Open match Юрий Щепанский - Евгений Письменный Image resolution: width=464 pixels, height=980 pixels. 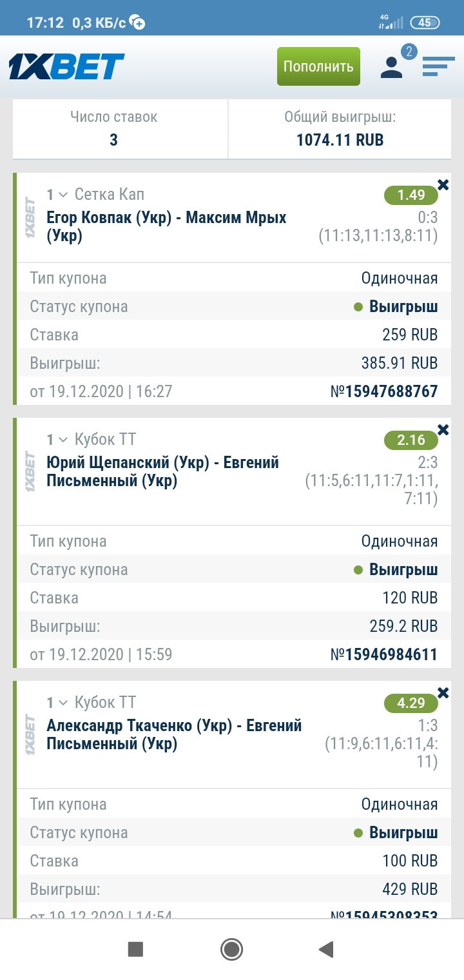[x=162, y=471]
